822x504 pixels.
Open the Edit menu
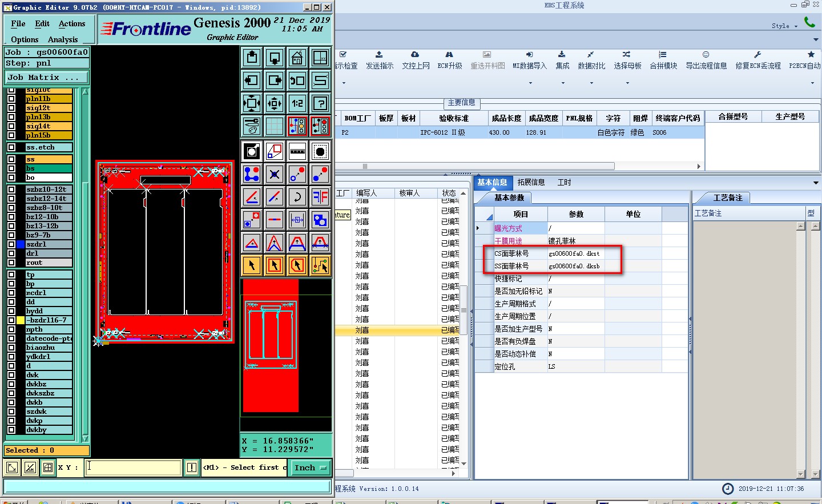click(42, 24)
